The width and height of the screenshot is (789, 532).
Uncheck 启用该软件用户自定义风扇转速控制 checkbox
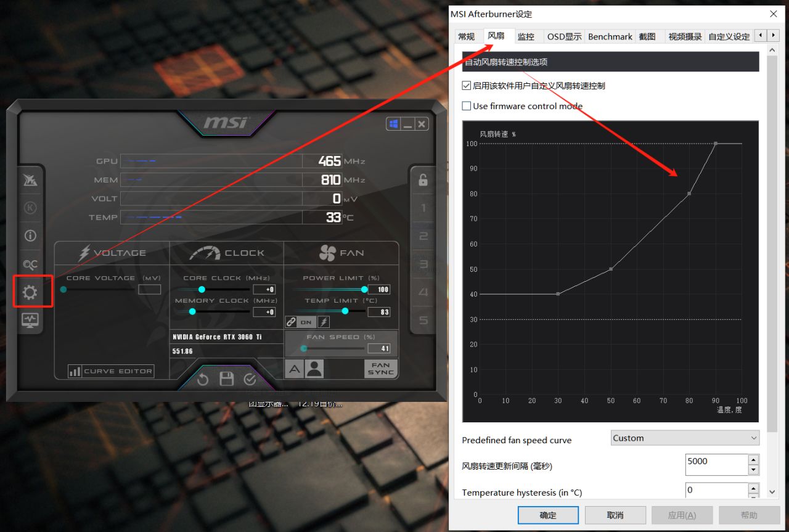[467, 86]
